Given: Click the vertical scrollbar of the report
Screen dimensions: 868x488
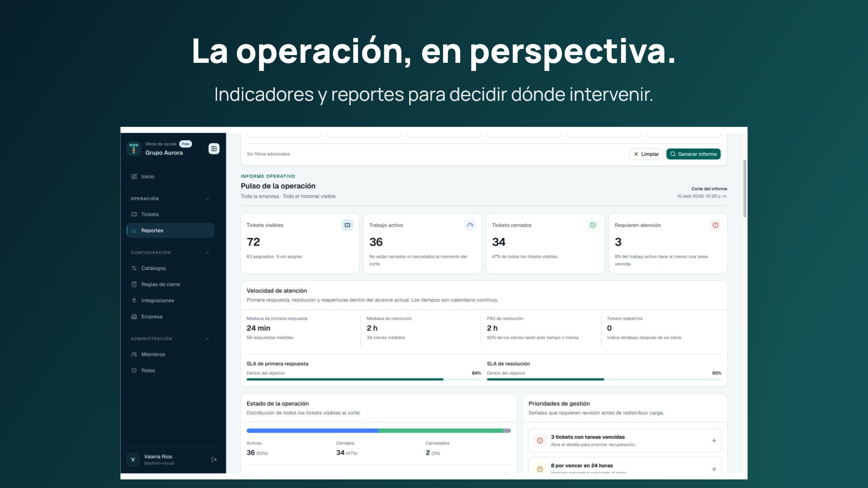Looking at the screenshot, I should tap(745, 188).
